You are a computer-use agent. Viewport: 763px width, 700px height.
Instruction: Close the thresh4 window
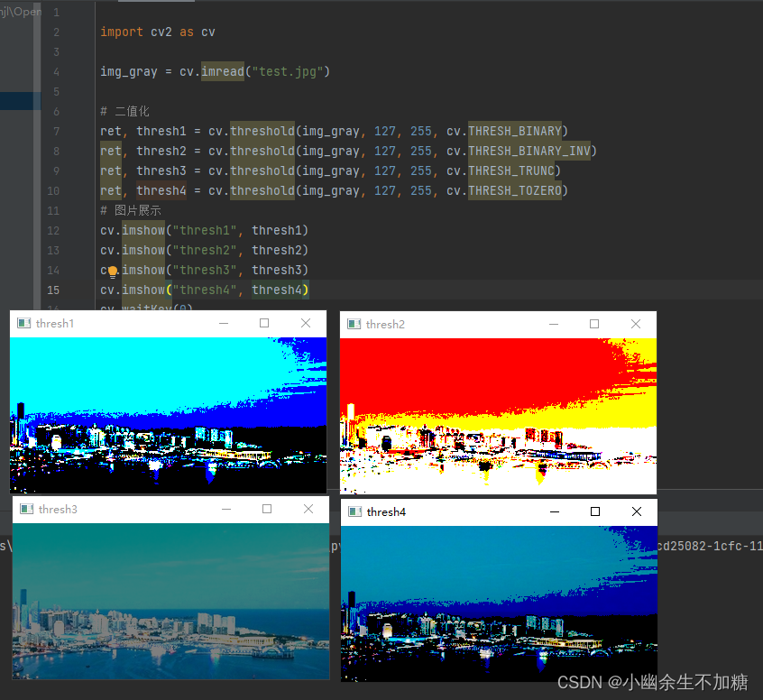637,511
